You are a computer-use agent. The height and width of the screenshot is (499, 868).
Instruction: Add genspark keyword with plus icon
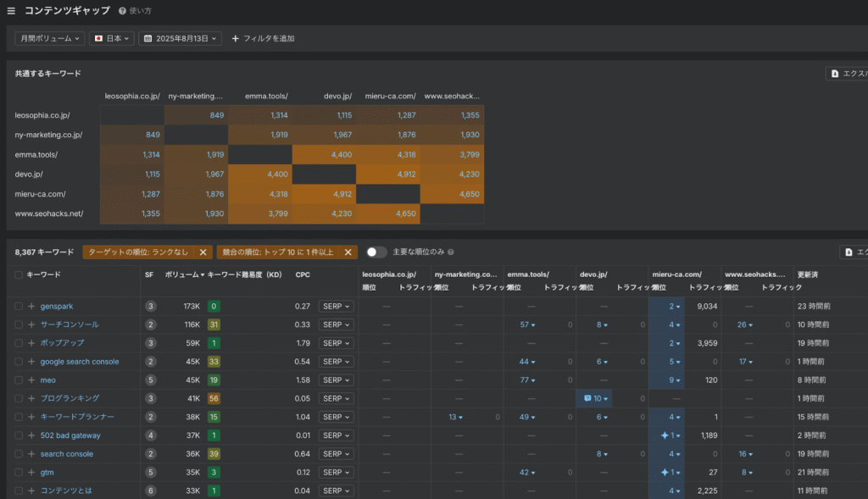(31, 306)
